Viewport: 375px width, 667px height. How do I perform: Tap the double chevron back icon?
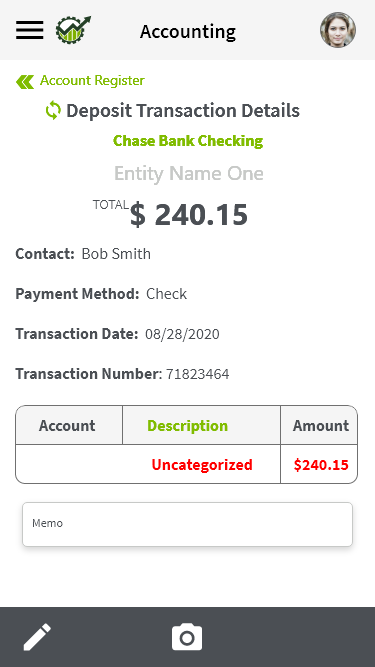click(25, 82)
